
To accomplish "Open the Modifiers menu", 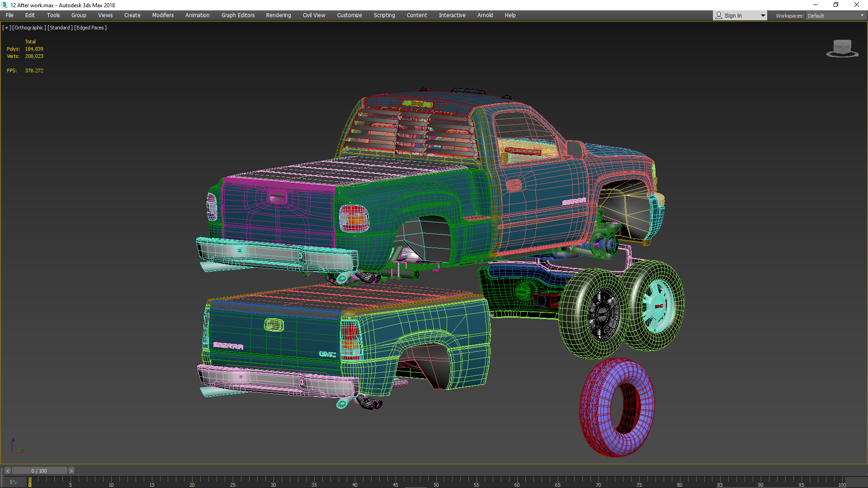I will [x=163, y=15].
